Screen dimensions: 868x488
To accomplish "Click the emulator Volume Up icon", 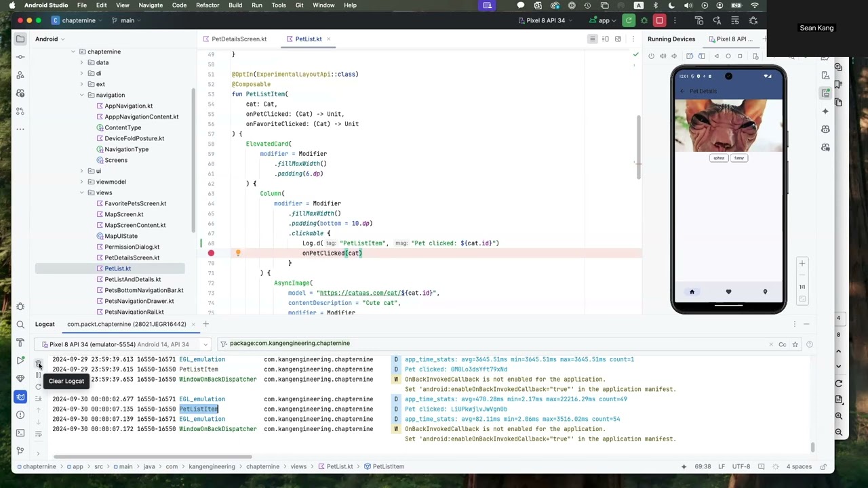I will (663, 56).
